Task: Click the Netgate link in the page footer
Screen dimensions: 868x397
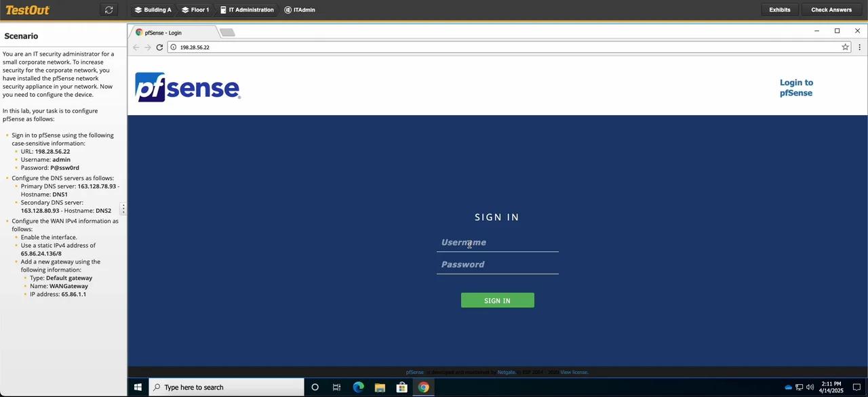Action: coord(506,372)
